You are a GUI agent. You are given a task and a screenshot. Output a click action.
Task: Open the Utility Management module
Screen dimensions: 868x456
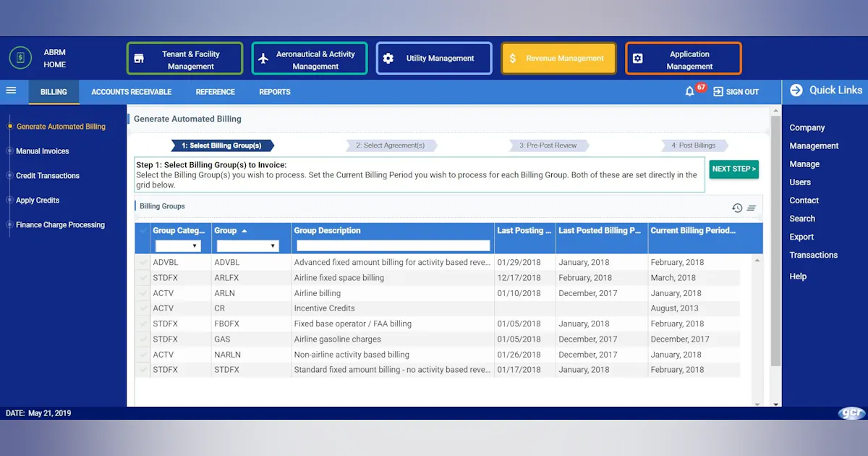click(434, 59)
